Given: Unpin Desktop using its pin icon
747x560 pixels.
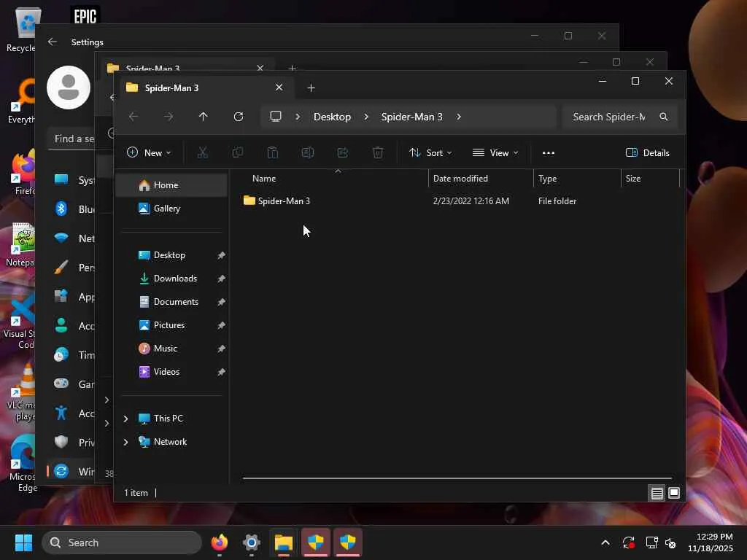Looking at the screenshot, I should tap(221, 255).
